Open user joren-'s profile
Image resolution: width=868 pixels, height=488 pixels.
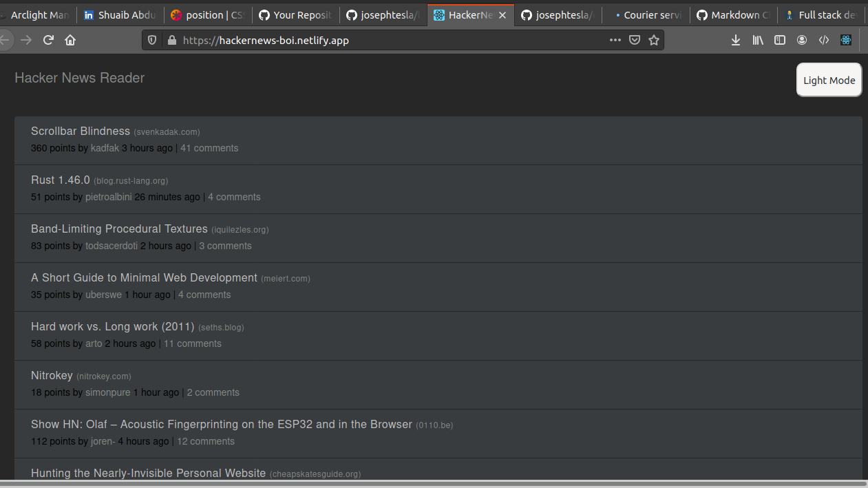103,441
